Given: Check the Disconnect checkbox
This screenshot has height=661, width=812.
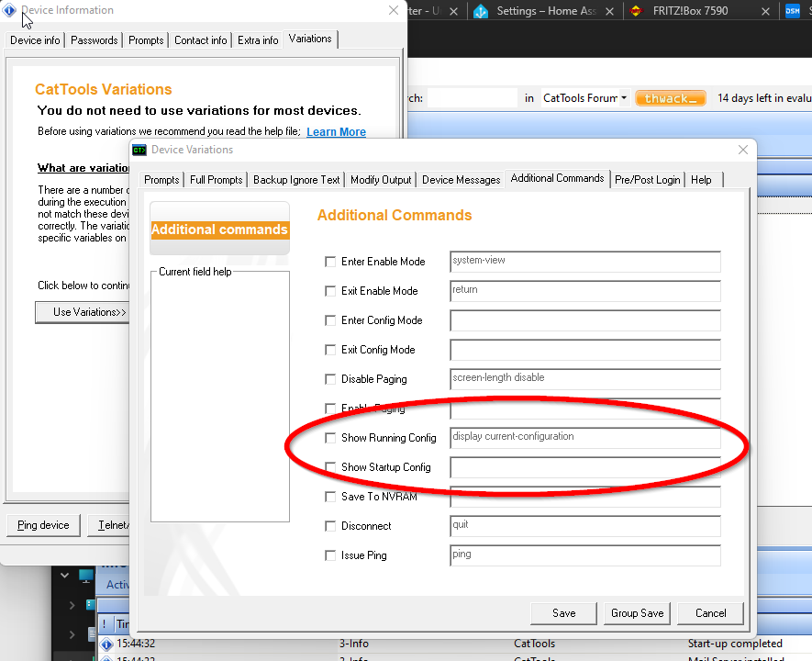Looking at the screenshot, I should coord(330,526).
